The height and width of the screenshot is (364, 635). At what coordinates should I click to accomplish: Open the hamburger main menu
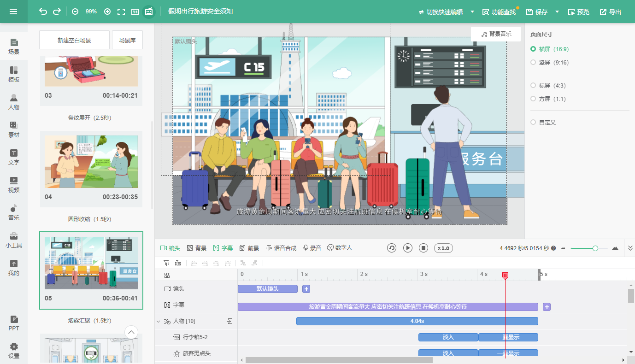pos(13,12)
